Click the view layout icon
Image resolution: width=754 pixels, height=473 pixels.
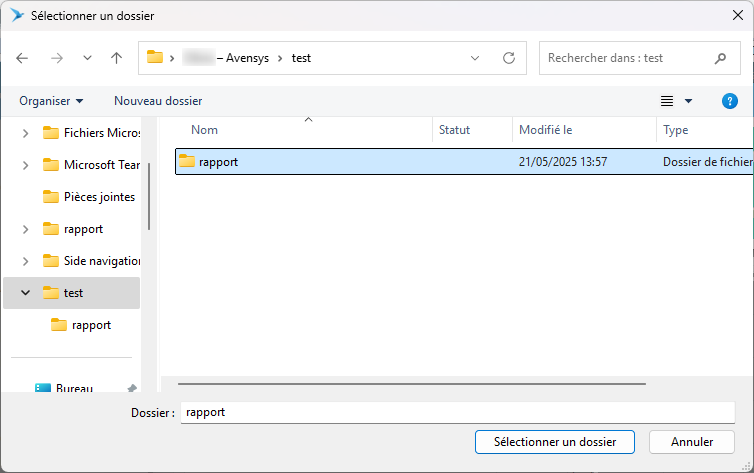tap(667, 101)
